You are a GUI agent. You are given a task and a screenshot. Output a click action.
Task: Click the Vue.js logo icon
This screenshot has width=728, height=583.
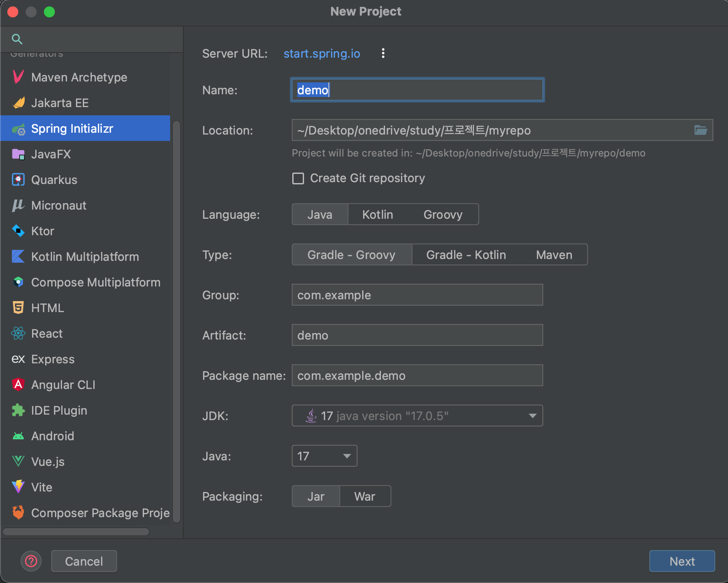[18, 461]
